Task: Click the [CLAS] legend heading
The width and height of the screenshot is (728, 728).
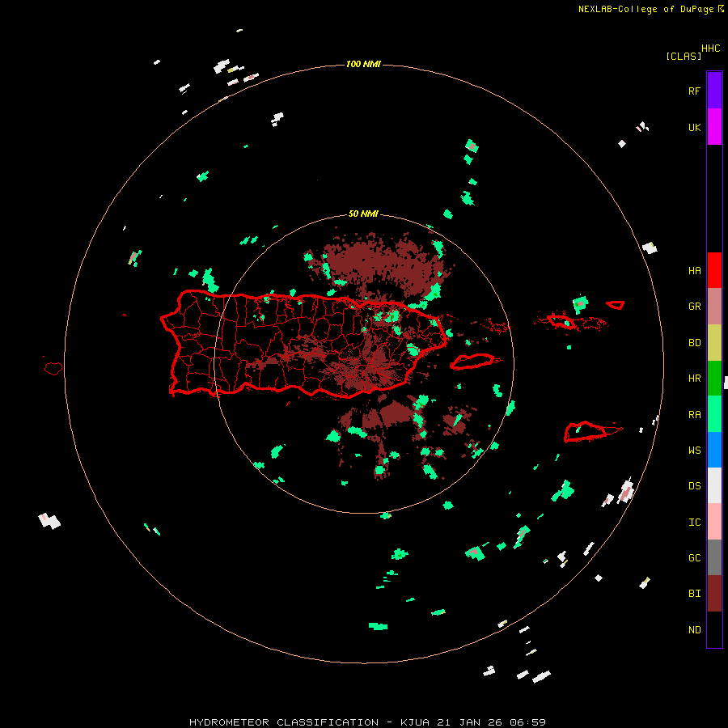Action: (684, 56)
